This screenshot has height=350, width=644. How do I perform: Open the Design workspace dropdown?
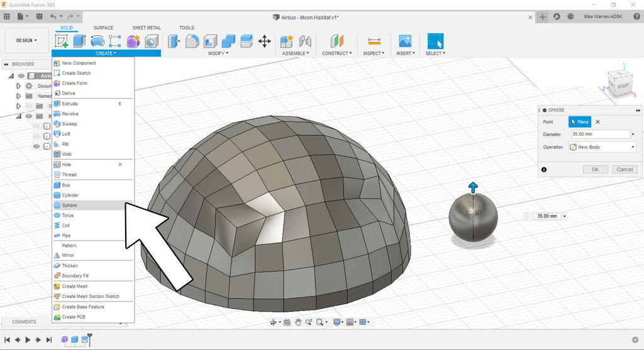tap(26, 40)
